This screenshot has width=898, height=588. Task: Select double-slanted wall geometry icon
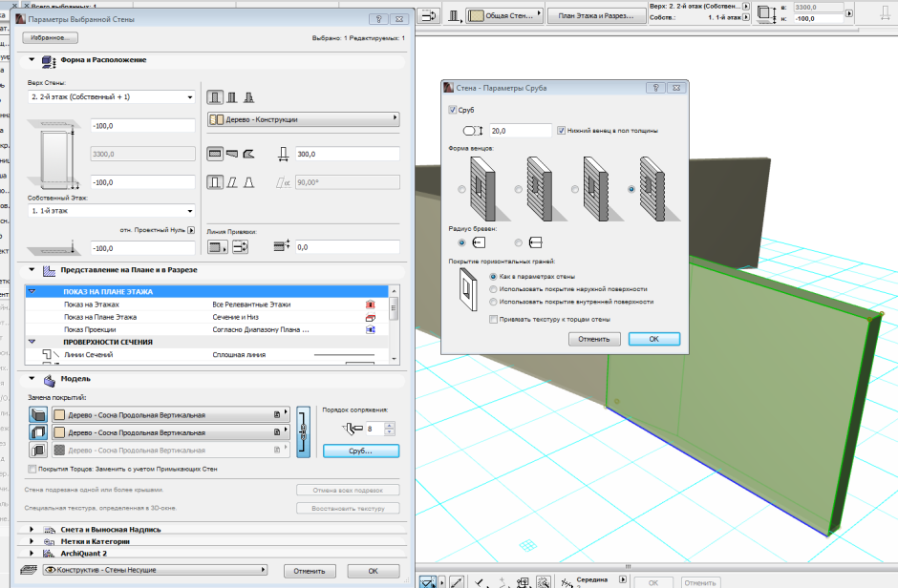pos(248,182)
